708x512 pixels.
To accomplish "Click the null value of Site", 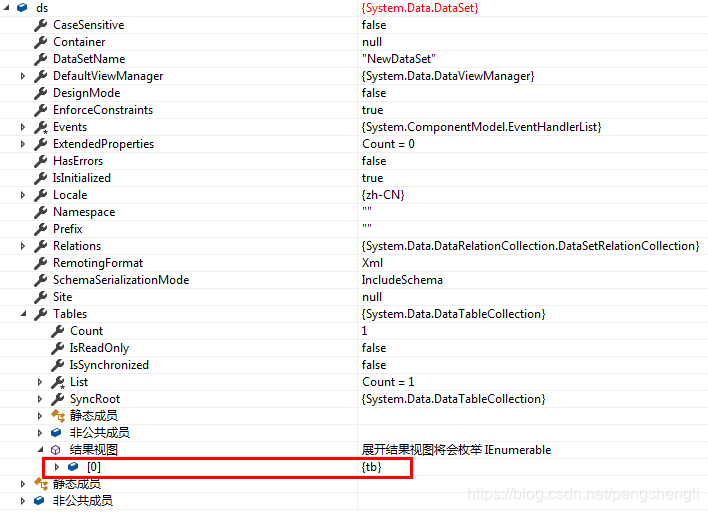I will (x=372, y=297).
